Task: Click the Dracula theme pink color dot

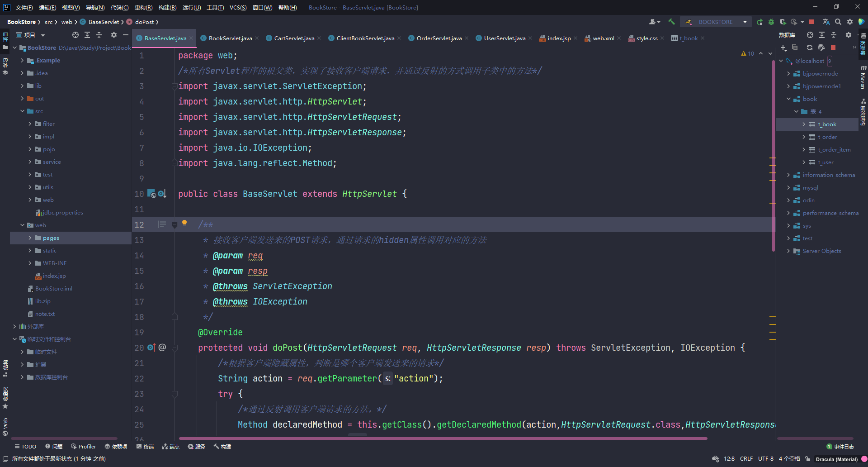Action: coord(864,459)
